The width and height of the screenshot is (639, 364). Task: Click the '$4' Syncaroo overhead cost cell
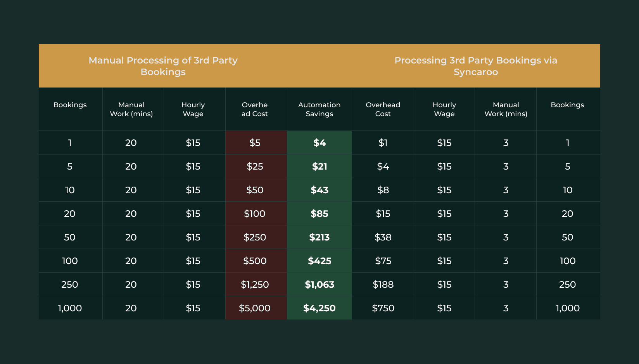pyautogui.click(x=383, y=167)
